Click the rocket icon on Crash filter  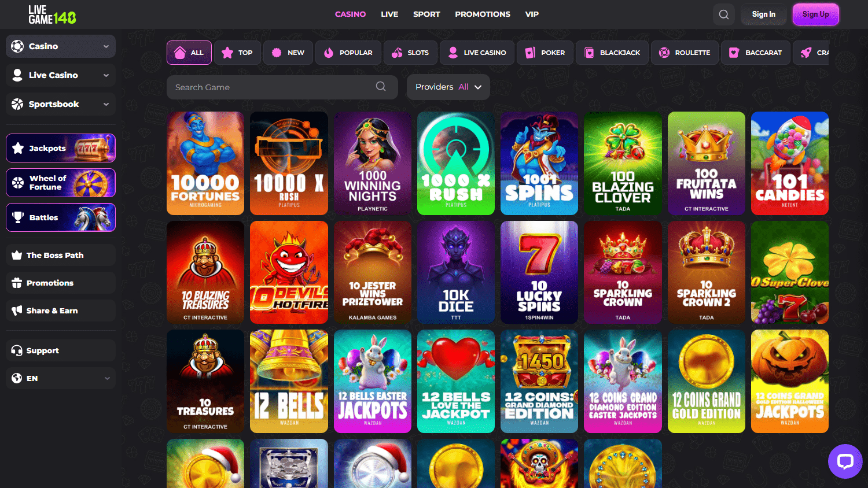tap(806, 53)
